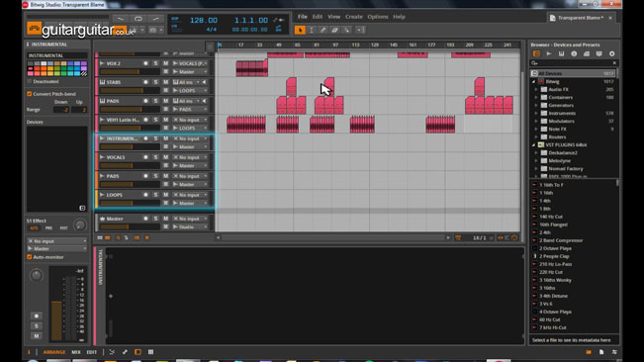Click the S1 Effect send knob
Image resolution: width=644 pixels, height=362 pixels.
pyautogui.click(x=80, y=225)
